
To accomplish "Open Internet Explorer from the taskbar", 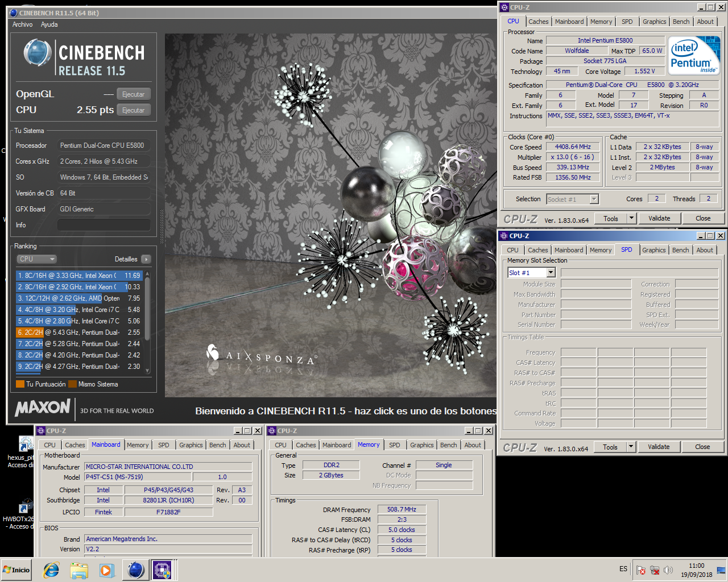I will (51, 569).
